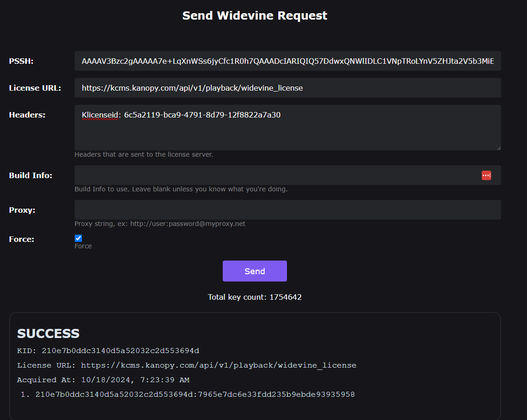This screenshot has width=527, height=420.
Task: Click the bold Build Info label
Action: click(31, 175)
